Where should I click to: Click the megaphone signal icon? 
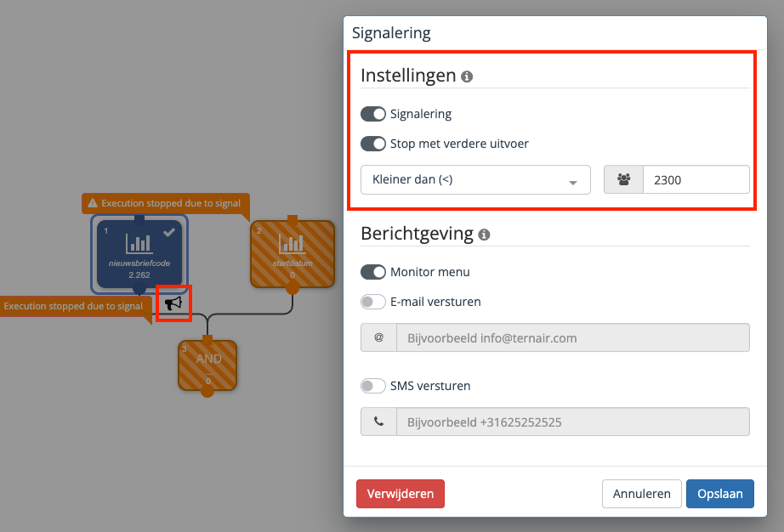point(173,303)
